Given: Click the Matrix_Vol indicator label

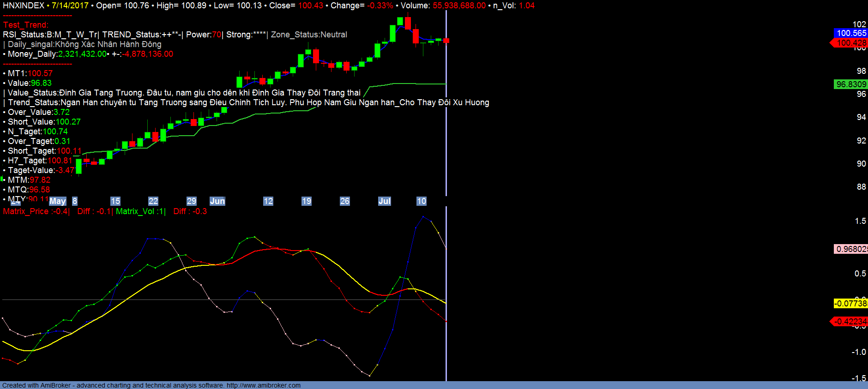Looking at the screenshot, I should point(140,211).
